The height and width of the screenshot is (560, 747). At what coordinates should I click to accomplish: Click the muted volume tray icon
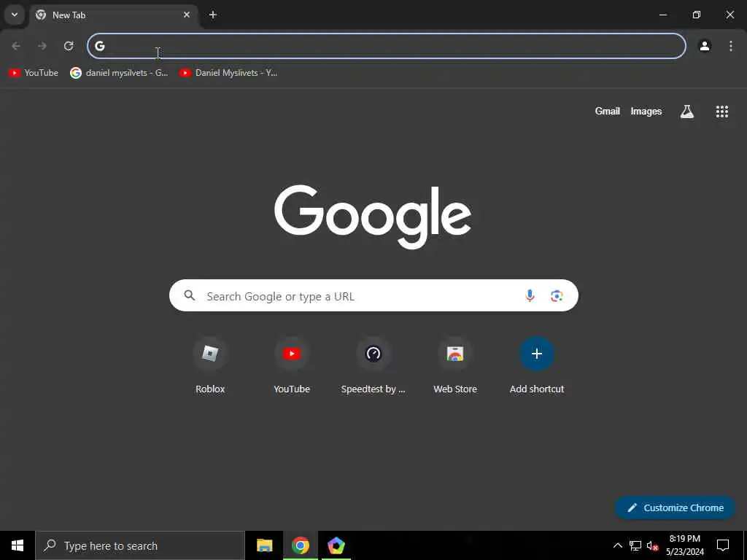coord(652,545)
